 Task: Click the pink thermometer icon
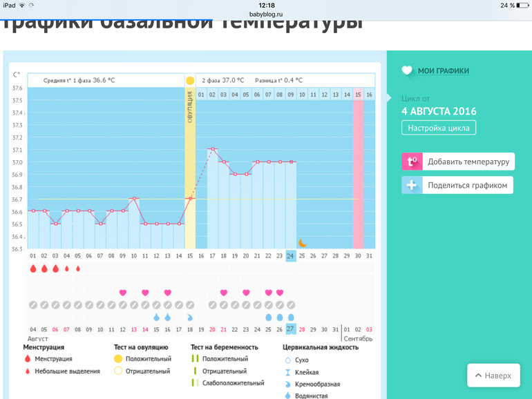[412, 162]
